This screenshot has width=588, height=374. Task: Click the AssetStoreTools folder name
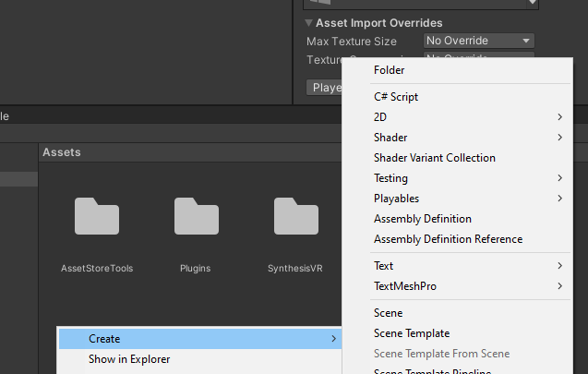[97, 268]
